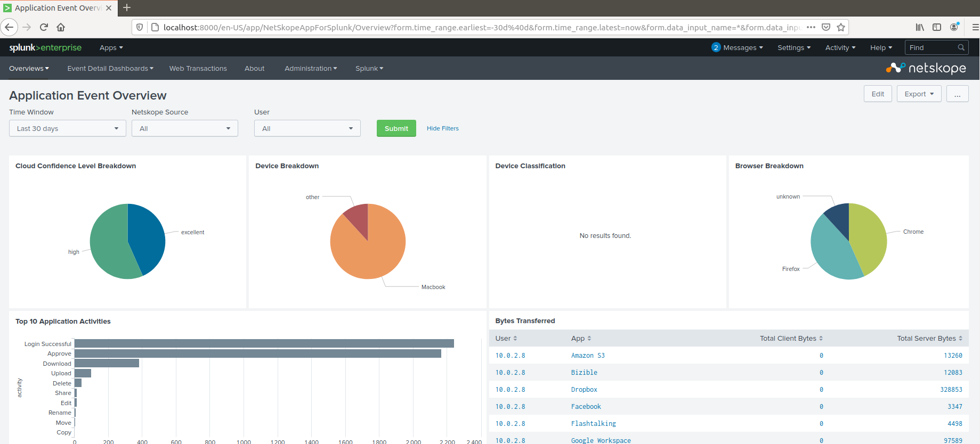Open the Splunk nav menu
The width and height of the screenshot is (980, 444).
(x=369, y=68)
